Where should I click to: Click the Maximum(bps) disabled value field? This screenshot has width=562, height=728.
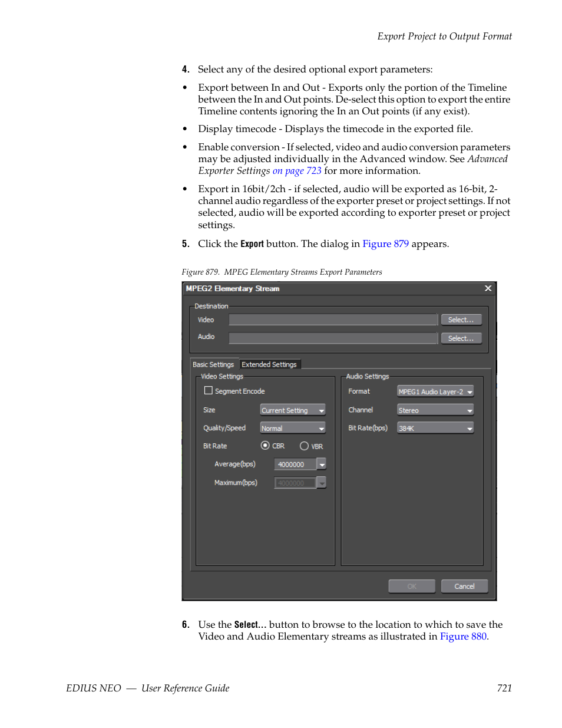pos(295,483)
